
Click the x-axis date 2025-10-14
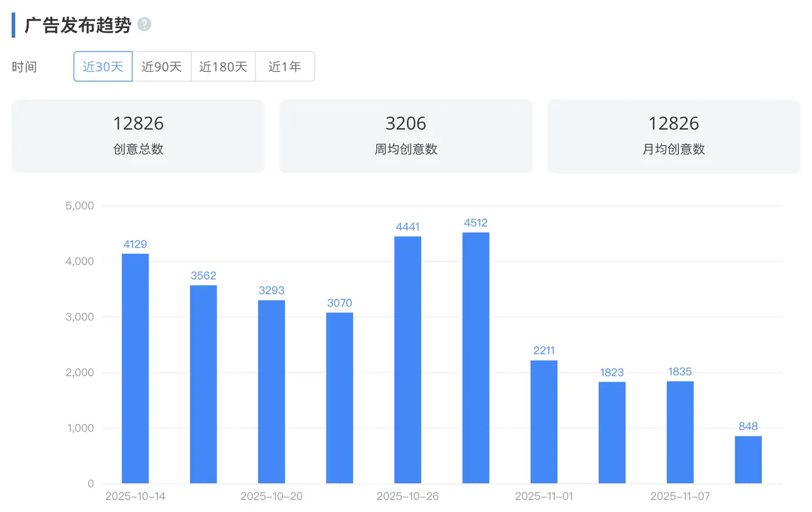coord(135,496)
